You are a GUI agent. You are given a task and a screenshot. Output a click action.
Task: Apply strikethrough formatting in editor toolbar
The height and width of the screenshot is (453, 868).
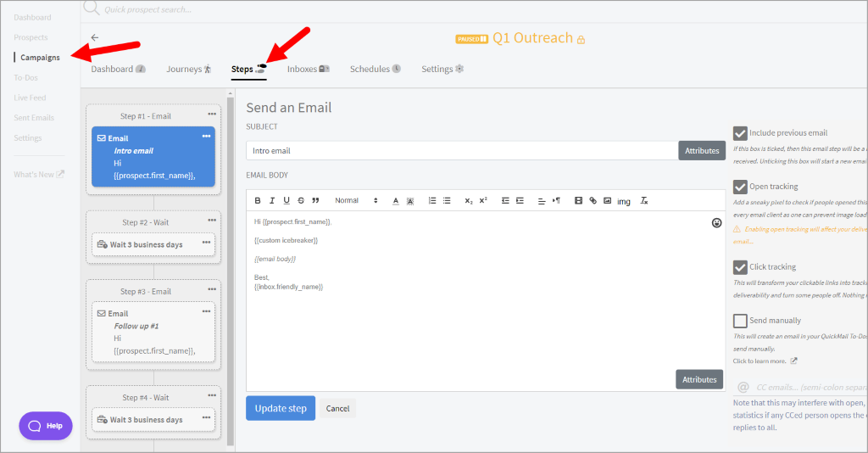point(301,200)
